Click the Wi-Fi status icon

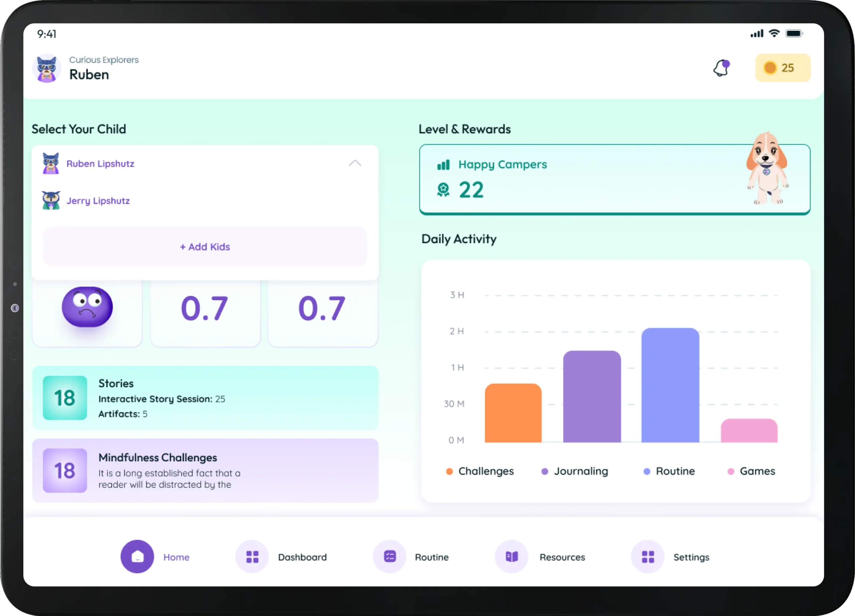tap(774, 33)
